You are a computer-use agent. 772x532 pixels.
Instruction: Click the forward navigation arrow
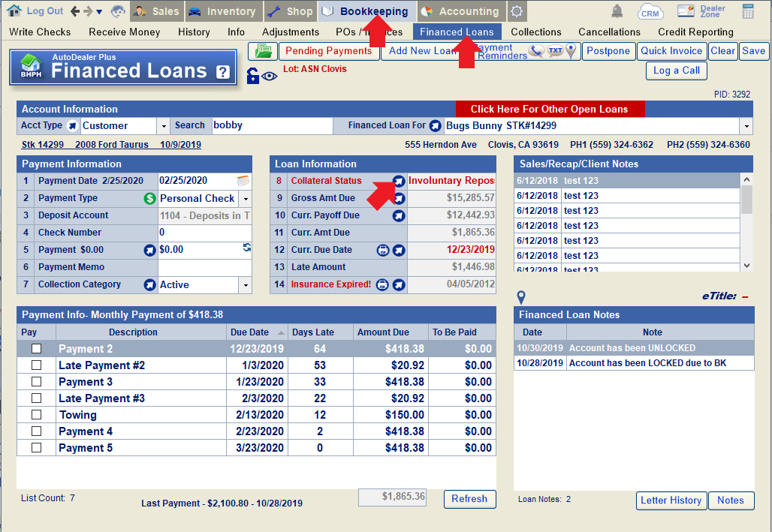tap(88, 11)
